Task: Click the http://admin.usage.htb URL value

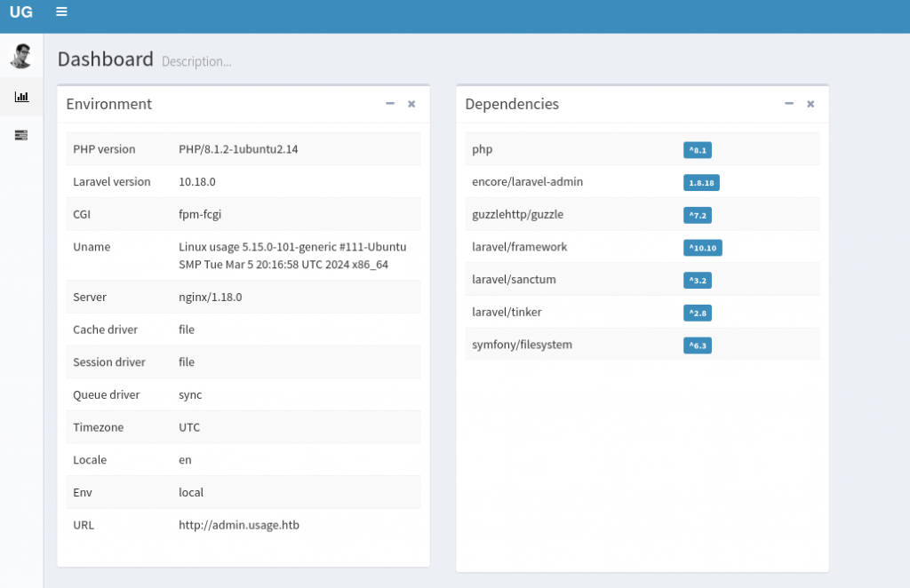Action: tap(239, 525)
